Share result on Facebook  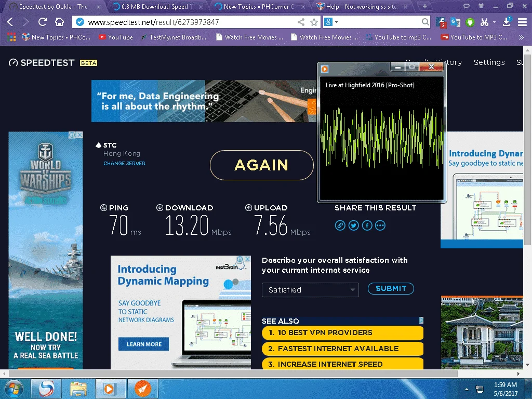(x=367, y=225)
